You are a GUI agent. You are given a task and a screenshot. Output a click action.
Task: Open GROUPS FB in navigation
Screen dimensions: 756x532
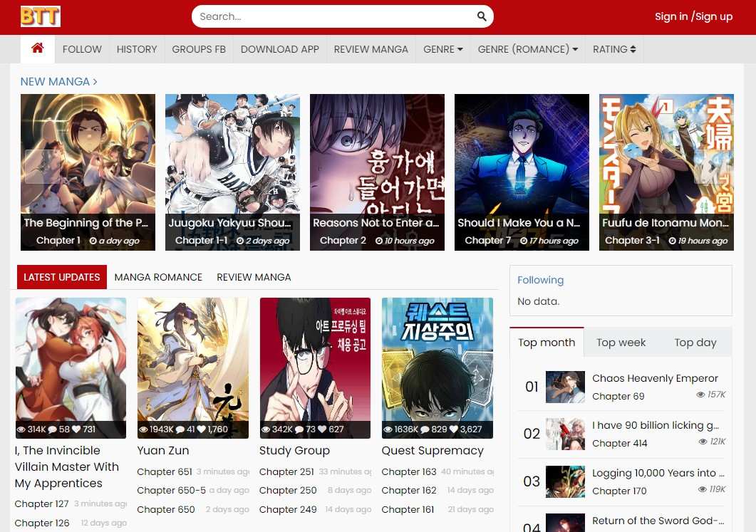(199, 49)
